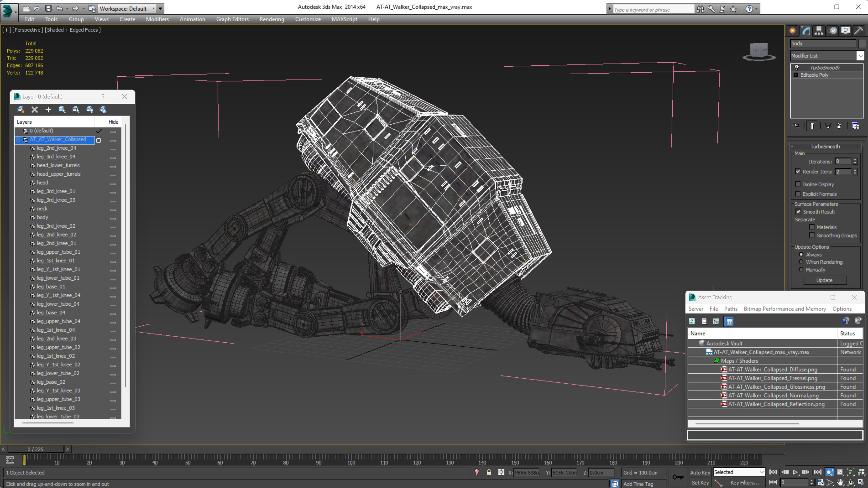
Task: Enable Separate by Materials checkbox
Action: click(x=812, y=227)
